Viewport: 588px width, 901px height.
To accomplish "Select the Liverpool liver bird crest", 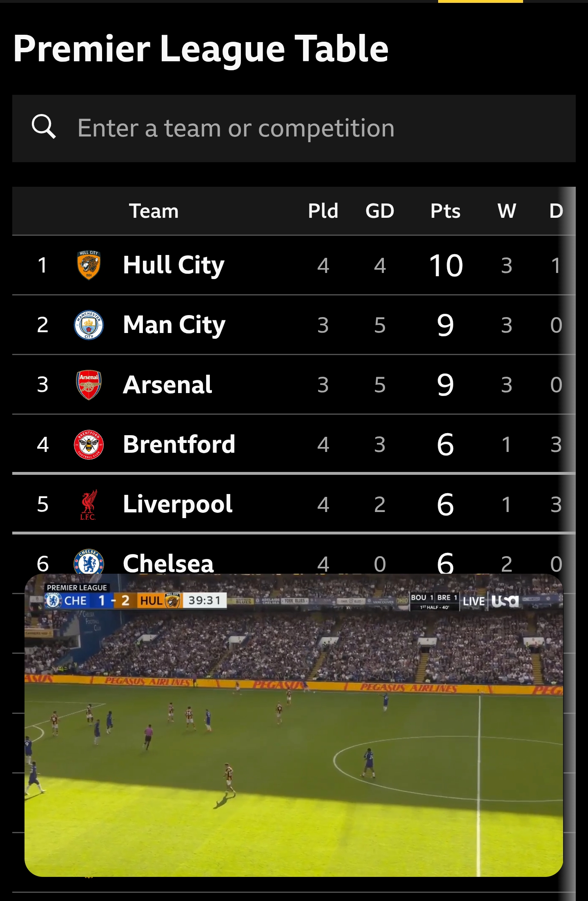I will click(88, 505).
